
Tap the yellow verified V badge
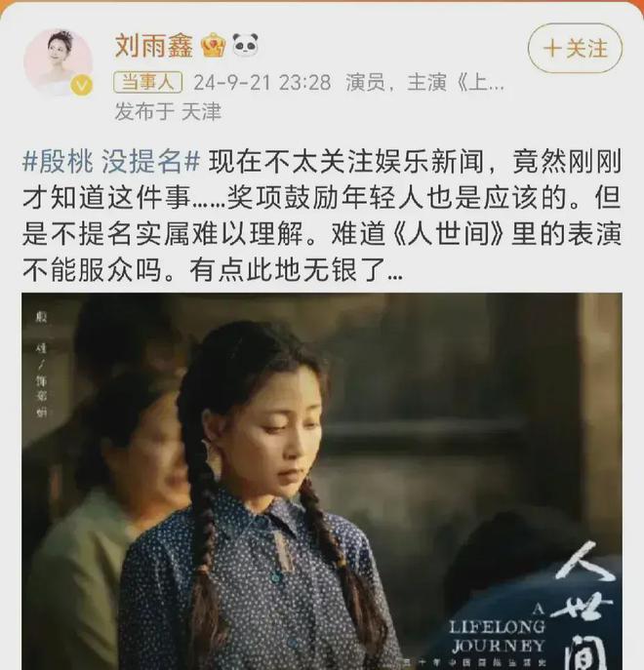[x=81, y=86]
